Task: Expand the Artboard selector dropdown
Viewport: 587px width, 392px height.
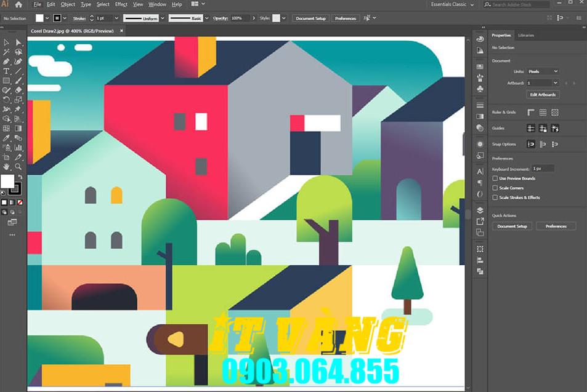Action: pos(542,83)
